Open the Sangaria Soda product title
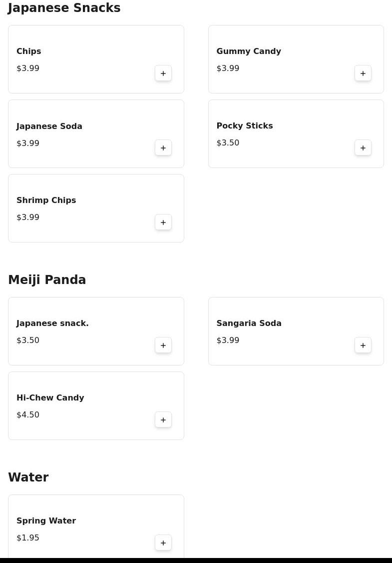Viewport: 392px width, 563px height. pos(249,323)
